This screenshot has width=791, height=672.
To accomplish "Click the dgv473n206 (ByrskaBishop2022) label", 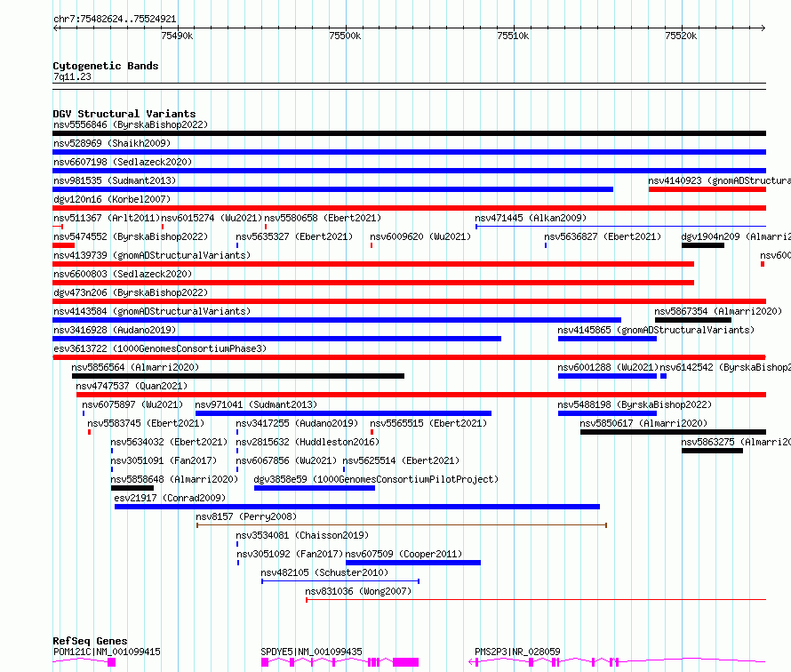I will click(131, 292).
